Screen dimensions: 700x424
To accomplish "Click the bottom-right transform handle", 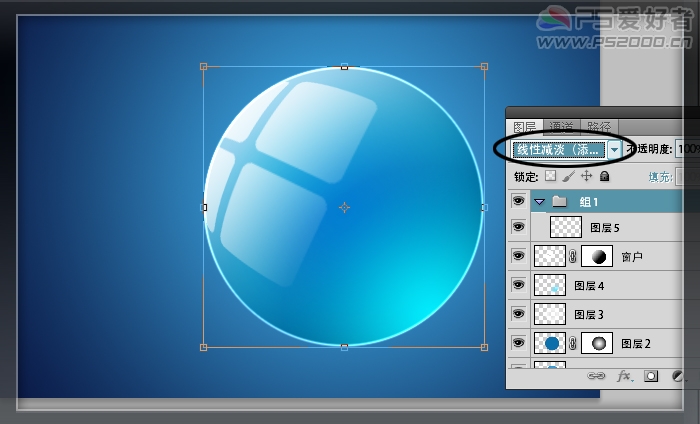I will click(484, 347).
